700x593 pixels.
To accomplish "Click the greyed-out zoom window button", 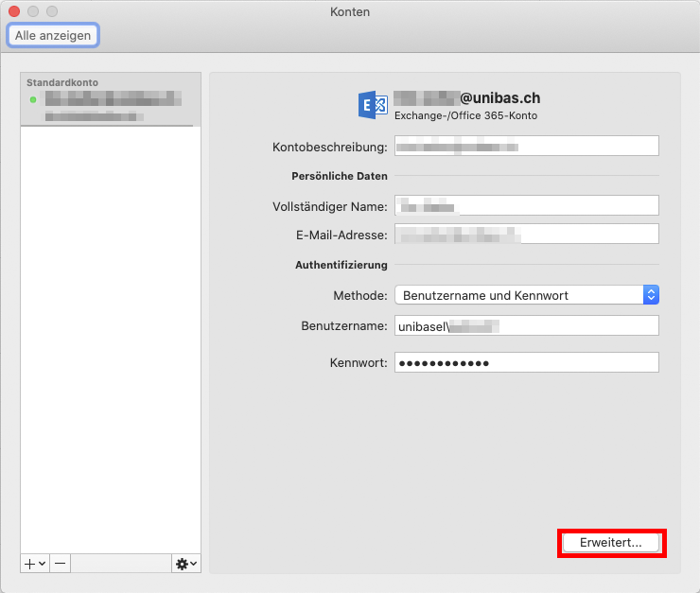I will [52, 12].
